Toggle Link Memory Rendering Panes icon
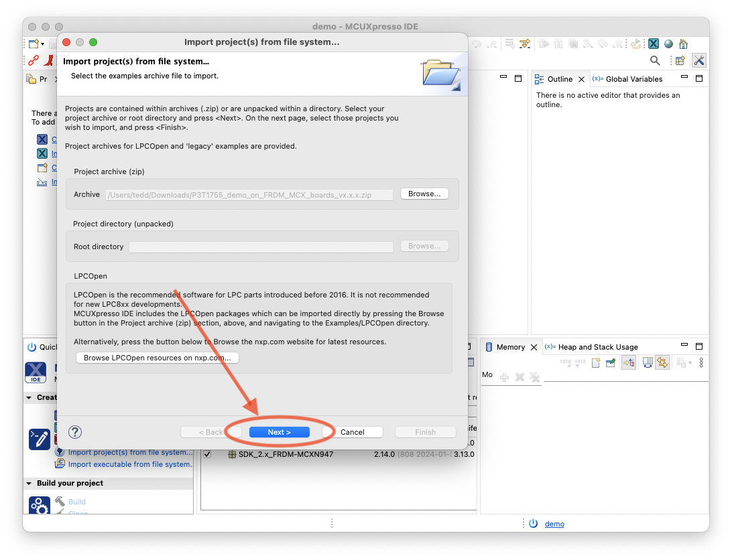 [x=662, y=362]
